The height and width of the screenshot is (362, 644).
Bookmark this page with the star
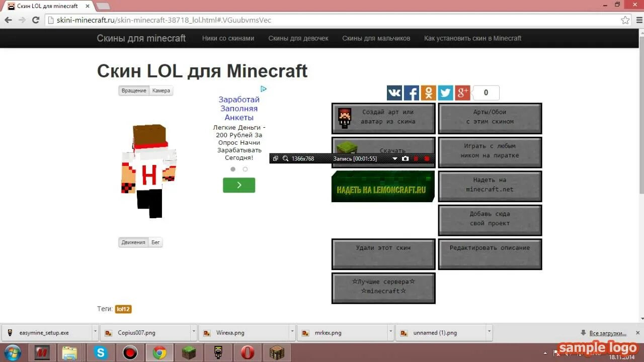tap(625, 20)
